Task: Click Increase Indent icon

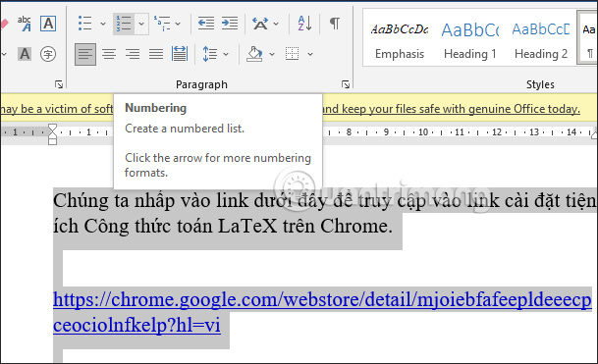Action: point(230,24)
